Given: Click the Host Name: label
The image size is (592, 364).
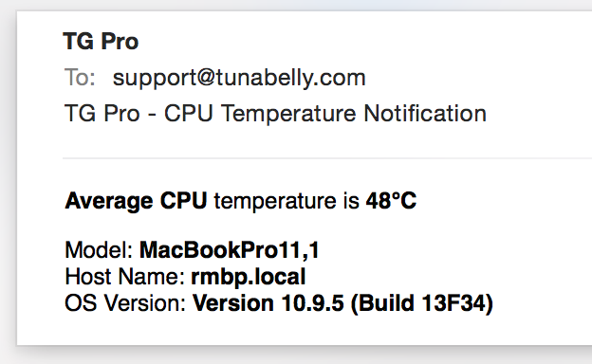Looking at the screenshot, I should 125,277.
